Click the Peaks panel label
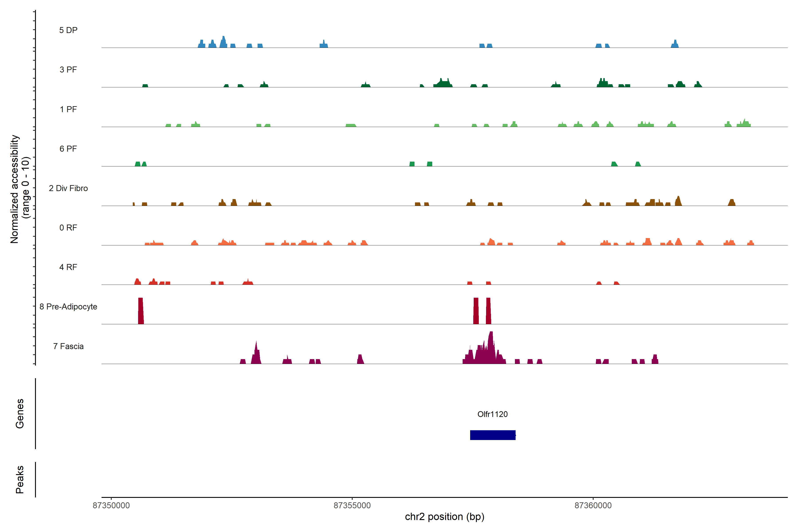 click(x=20, y=479)
